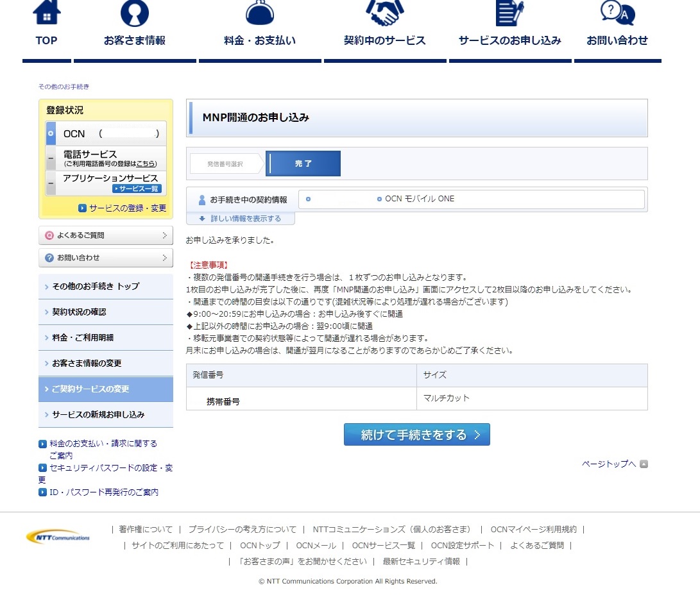Viewport: 700px width, 597px height.
Task: Click the 続けて手続きをする button
Action: pos(416,435)
